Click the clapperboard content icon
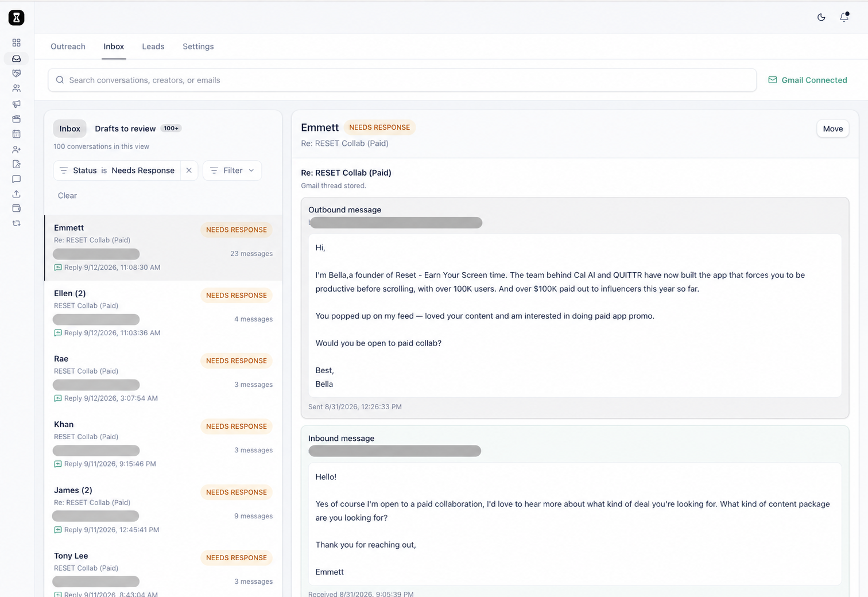The height and width of the screenshot is (597, 868). (x=16, y=119)
